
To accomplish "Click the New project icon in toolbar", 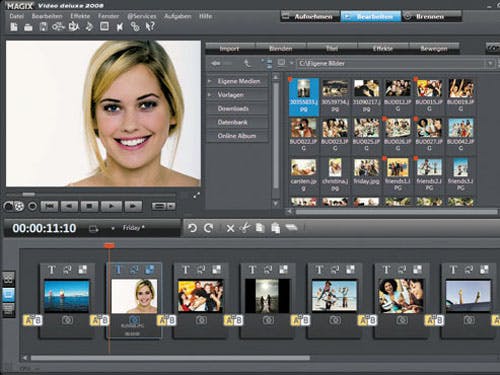I will pos(14,27).
